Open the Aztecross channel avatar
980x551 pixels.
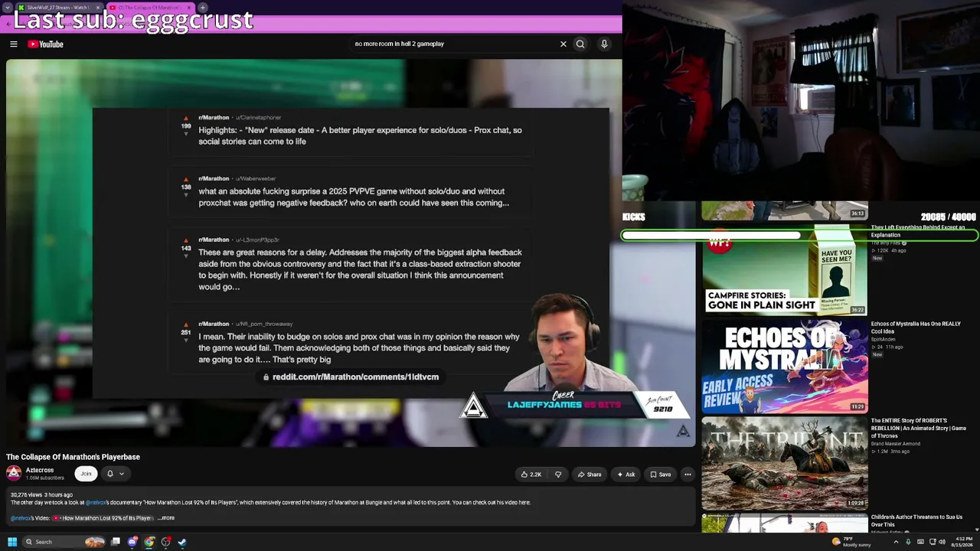pyautogui.click(x=14, y=473)
